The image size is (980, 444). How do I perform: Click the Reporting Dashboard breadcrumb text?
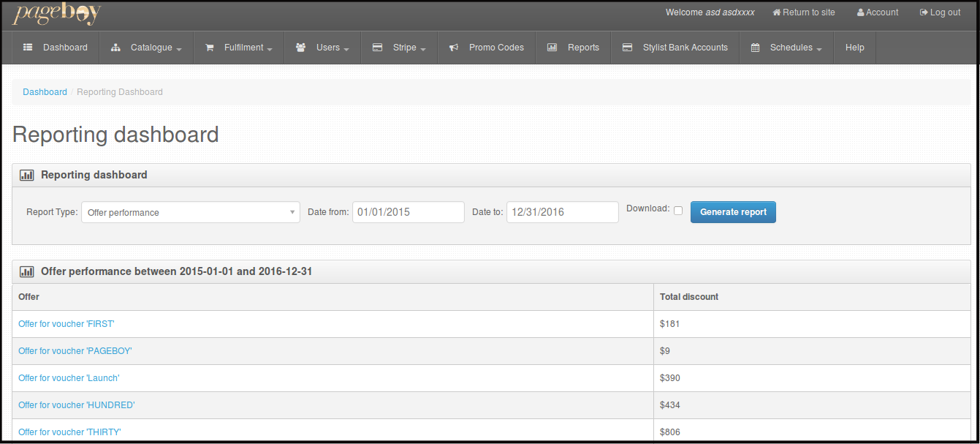tap(120, 92)
